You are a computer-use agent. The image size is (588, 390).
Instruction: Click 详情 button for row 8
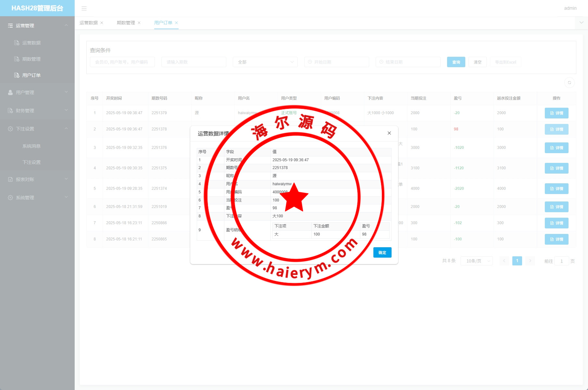556,239
